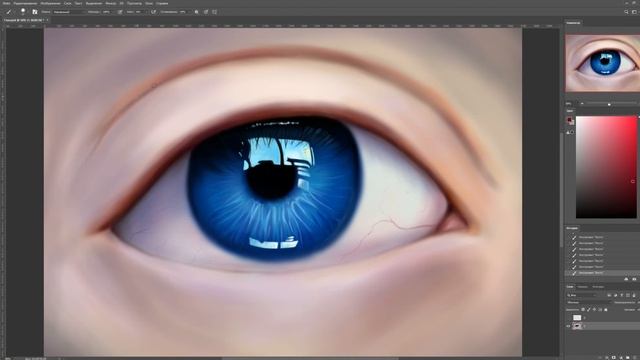Click the brush flow value field
The width and height of the screenshot is (640, 360).
[139, 12]
